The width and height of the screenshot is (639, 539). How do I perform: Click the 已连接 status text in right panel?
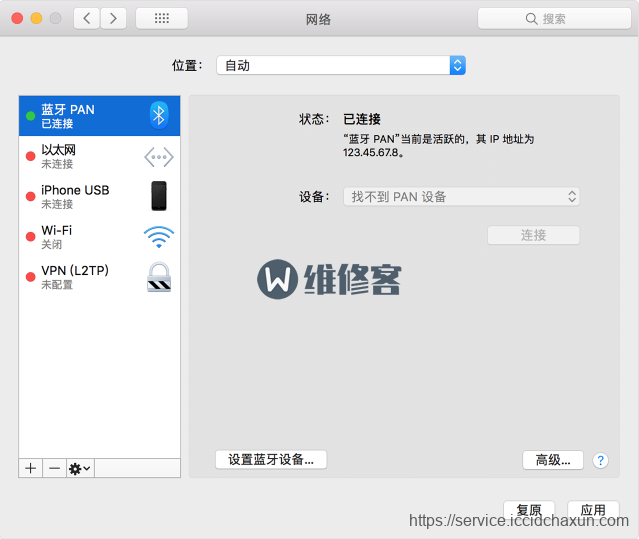[x=362, y=119]
